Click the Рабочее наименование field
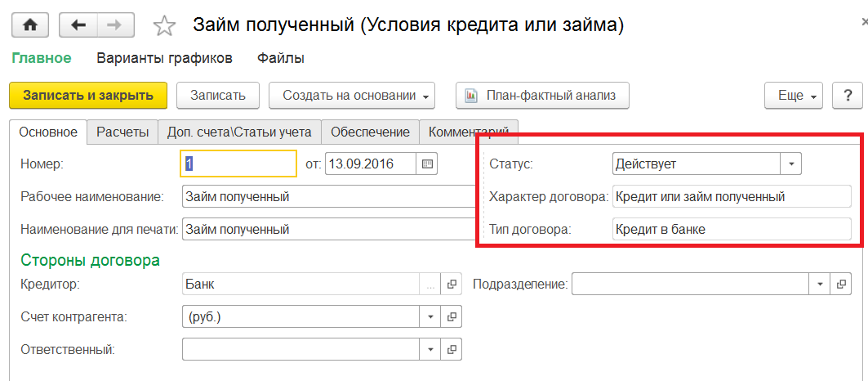 coord(329,196)
